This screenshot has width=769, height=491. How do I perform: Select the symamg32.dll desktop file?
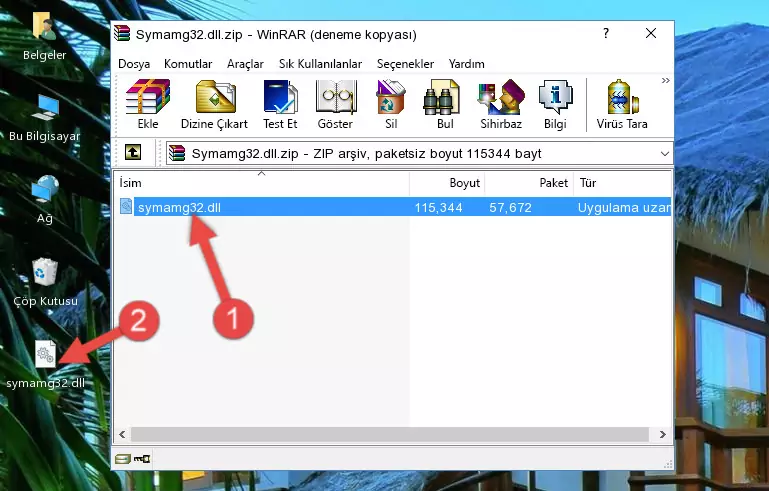click(x=46, y=365)
